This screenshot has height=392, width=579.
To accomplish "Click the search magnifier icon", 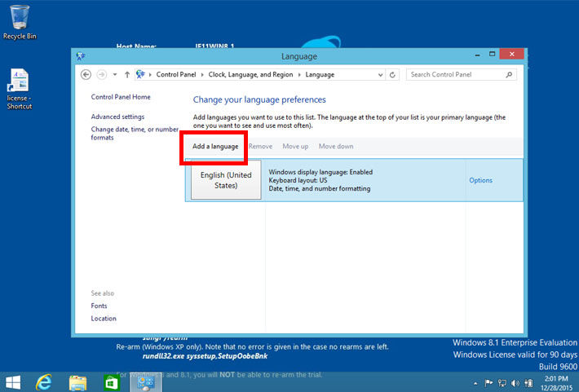I will pos(510,74).
